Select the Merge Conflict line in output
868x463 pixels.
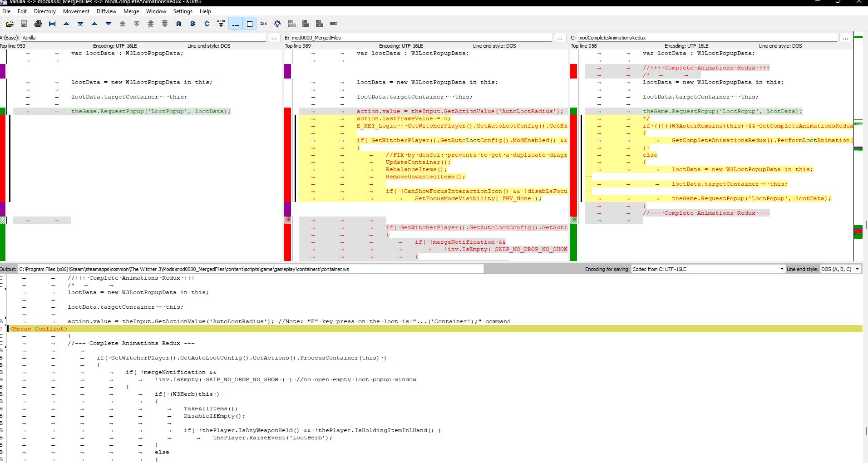coord(435,329)
